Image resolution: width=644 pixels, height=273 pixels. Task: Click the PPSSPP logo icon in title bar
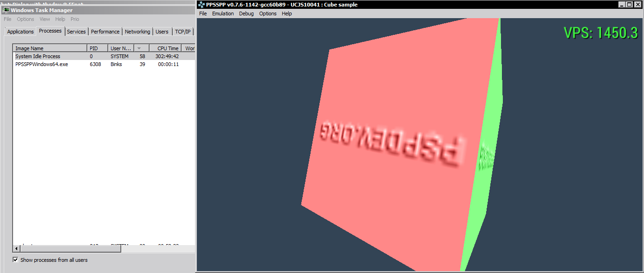click(x=201, y=5)
